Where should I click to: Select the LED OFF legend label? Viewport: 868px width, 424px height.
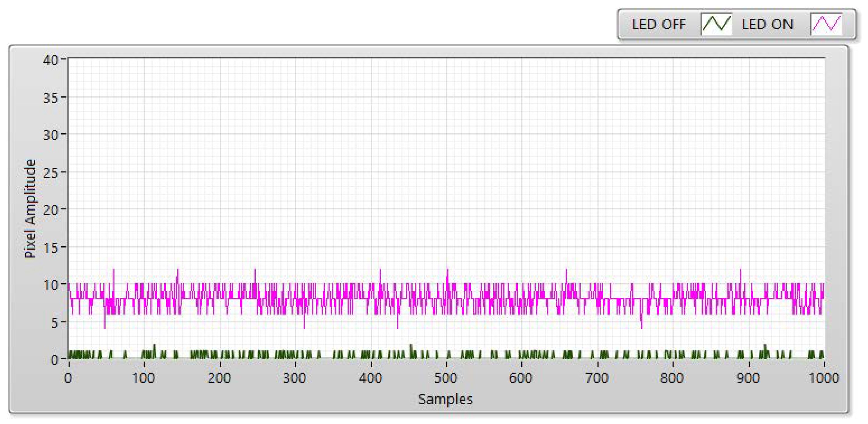[x=659, y=25]
